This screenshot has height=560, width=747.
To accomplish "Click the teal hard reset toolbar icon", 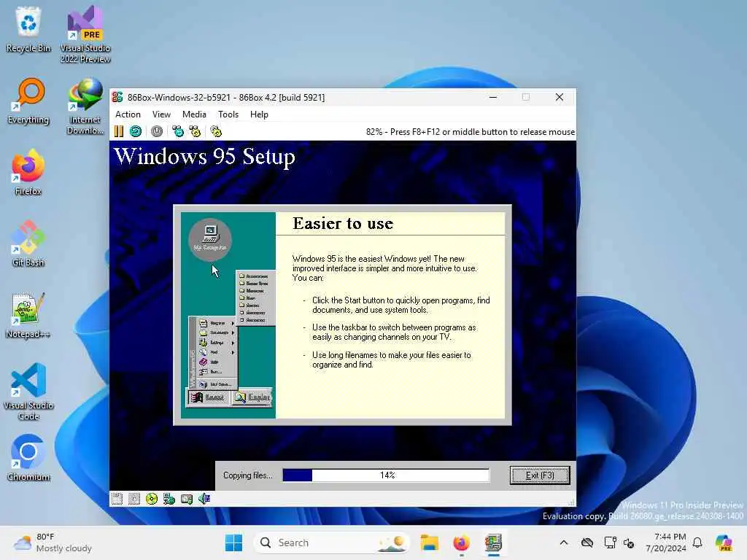I will (136, 131).
